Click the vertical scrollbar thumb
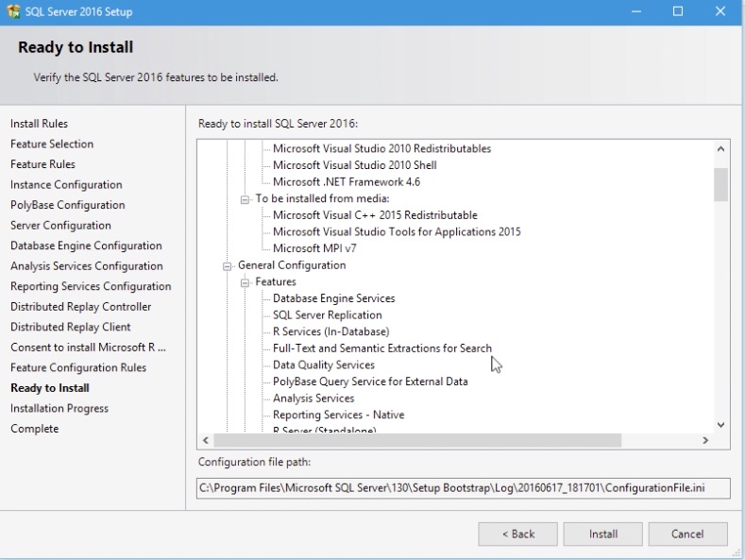 tap(720, 184)
